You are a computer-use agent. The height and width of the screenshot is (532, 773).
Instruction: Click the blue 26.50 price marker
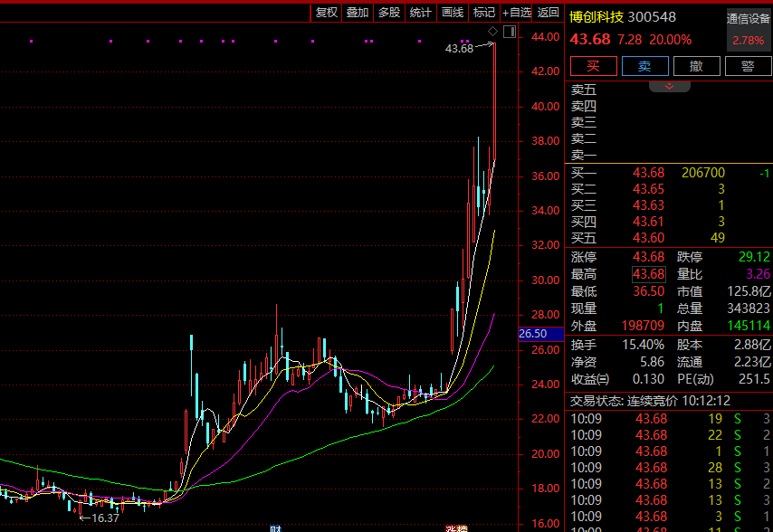[531, 334]
